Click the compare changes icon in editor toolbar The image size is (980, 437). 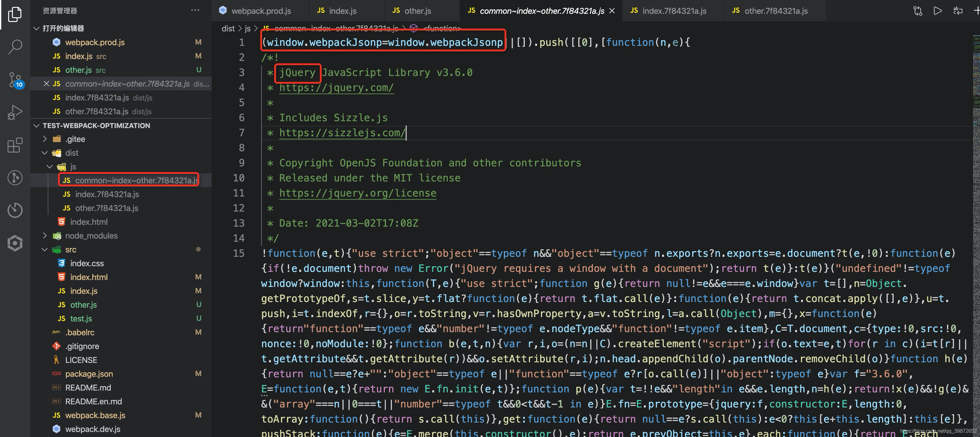918,11
